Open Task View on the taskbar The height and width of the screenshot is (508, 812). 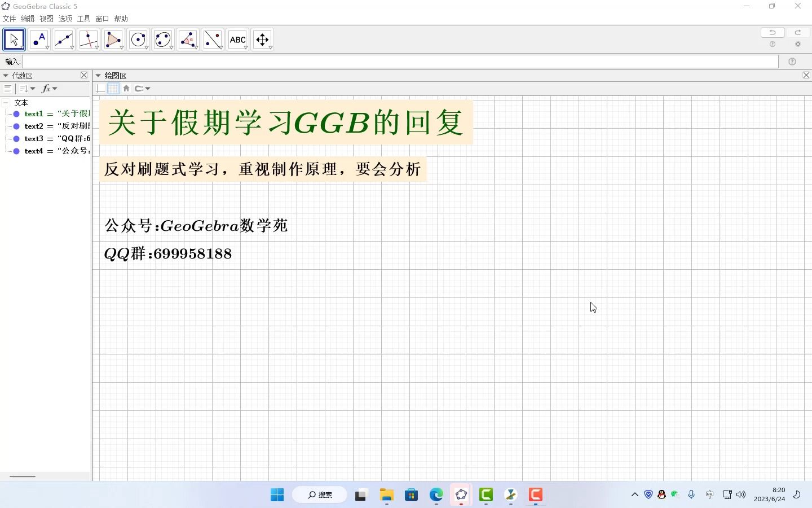click(x=361, y=495)
